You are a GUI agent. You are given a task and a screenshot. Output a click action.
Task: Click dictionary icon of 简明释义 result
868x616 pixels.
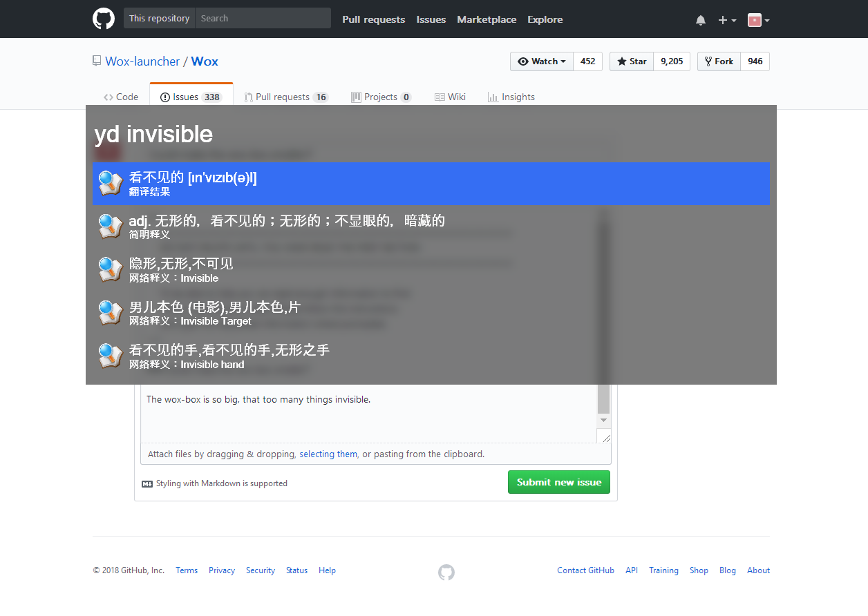point(110,227)
